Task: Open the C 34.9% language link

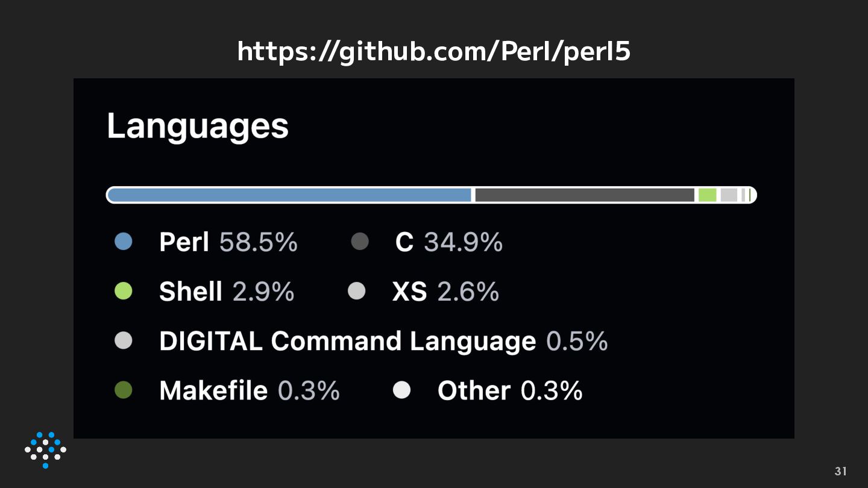Action: pyautogui.click(x=449, y=242)
